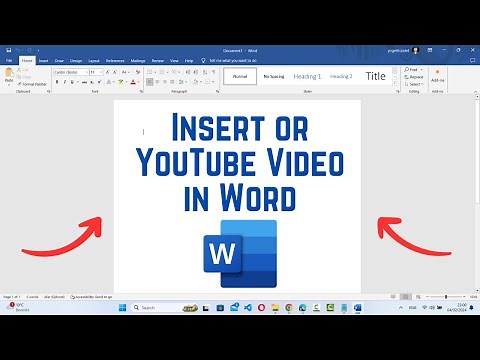This screenshot has width=480, height=360.
Task: Click the Clear All Formatting eraser icon
Action: tap(138, 72)
